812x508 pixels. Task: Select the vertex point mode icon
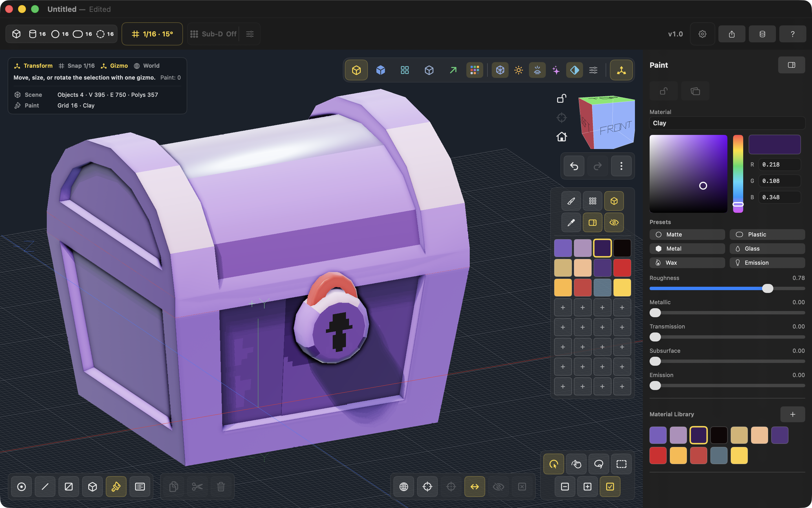(x=21, y=487)
